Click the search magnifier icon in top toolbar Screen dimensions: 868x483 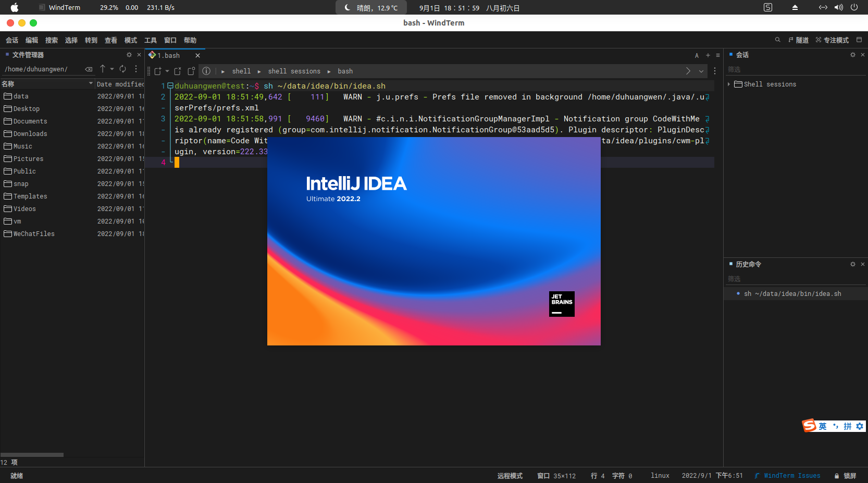click(777, 40)
